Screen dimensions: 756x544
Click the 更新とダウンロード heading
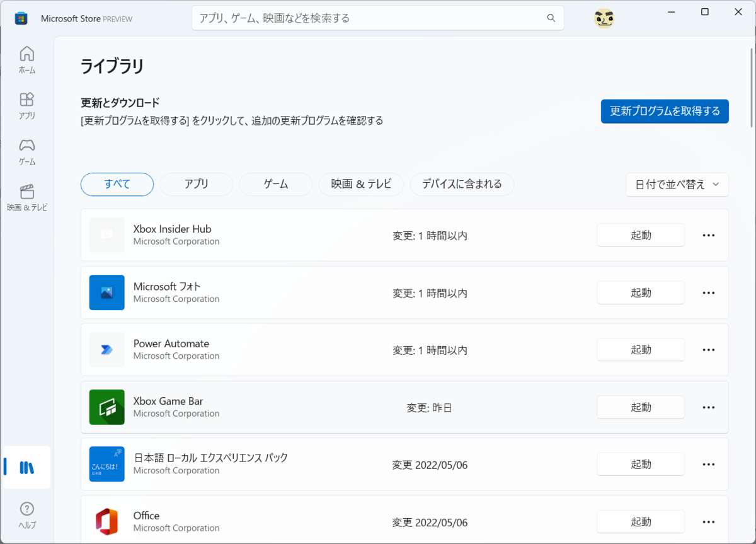120,102
